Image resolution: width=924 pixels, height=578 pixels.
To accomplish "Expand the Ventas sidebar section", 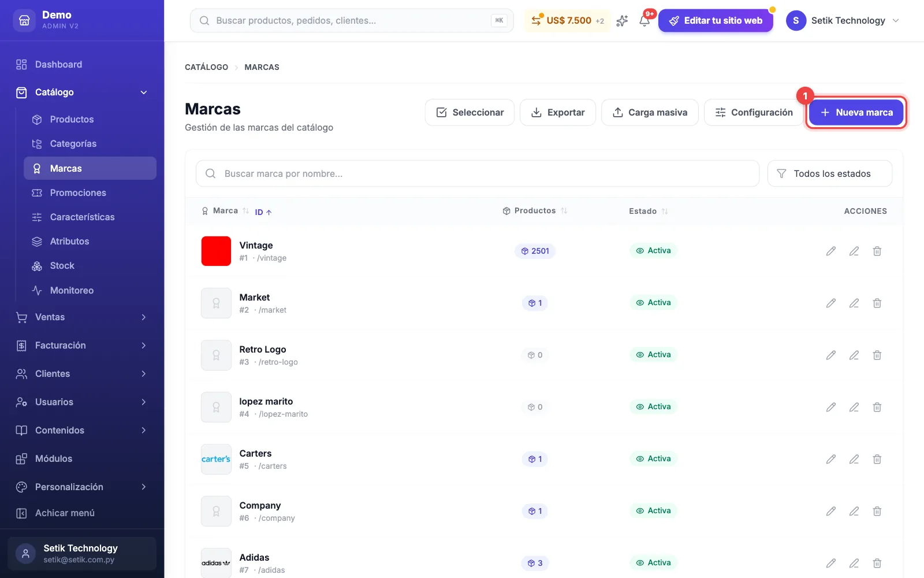I will 82,317.
